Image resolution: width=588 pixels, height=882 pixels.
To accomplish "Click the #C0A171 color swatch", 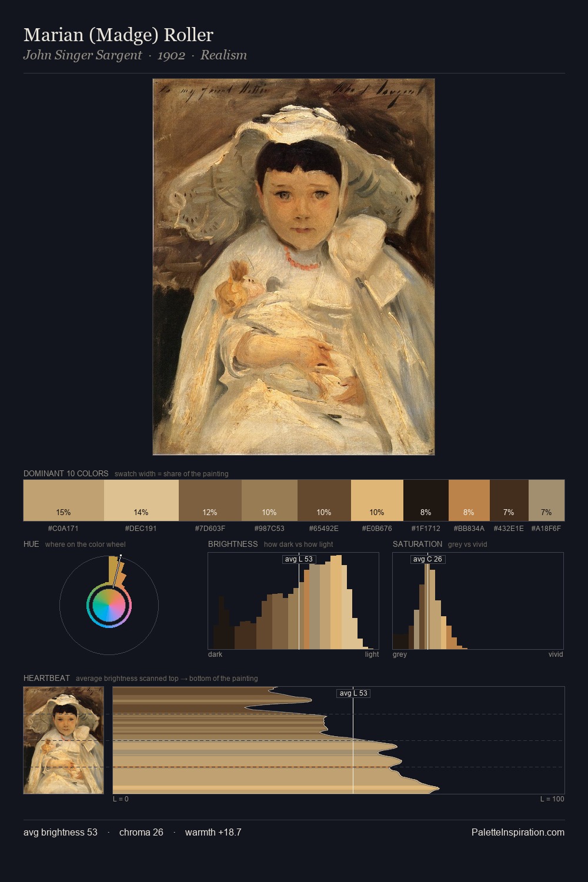I will [64, 500].
